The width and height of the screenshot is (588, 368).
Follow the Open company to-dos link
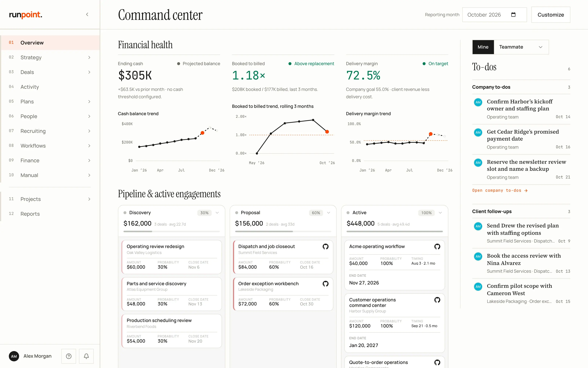[500, 190]
